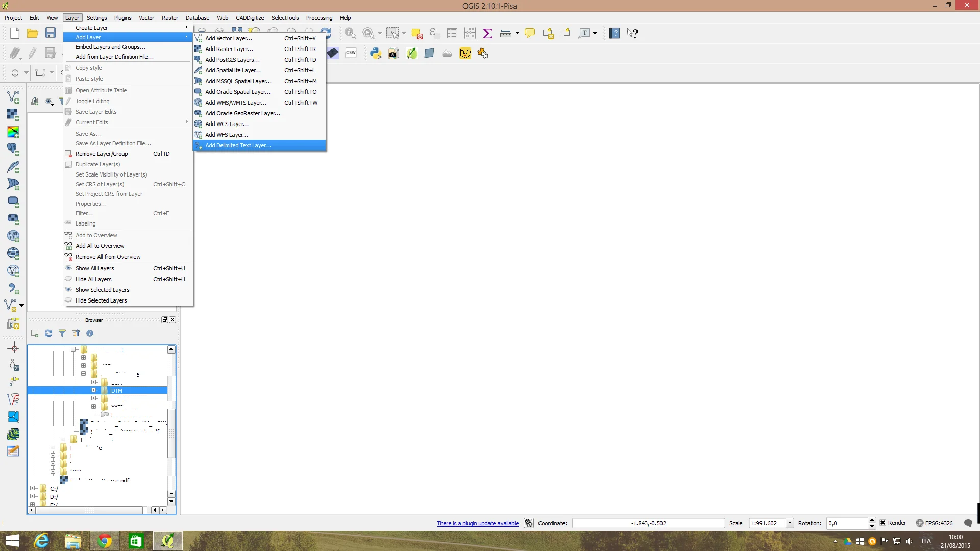Click the Open Project folder icon

(x=33, y=33)
